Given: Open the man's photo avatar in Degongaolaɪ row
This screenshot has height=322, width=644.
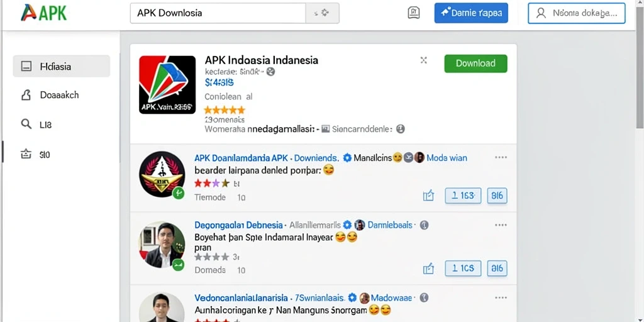Looking at the screenshot, I should 162,245.
